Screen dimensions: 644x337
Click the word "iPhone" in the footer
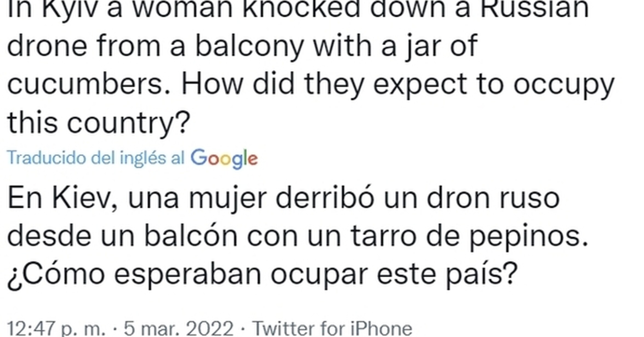[x=381, y=328]
